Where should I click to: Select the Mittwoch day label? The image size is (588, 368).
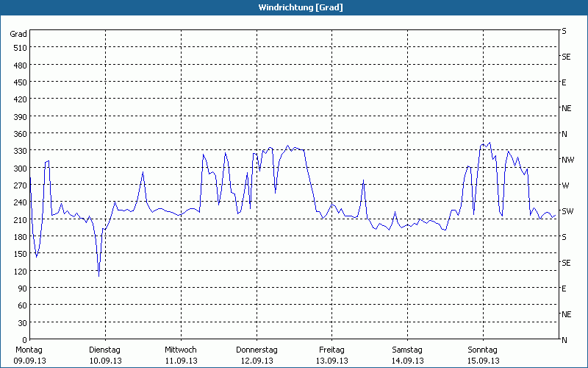pos(180,350)
